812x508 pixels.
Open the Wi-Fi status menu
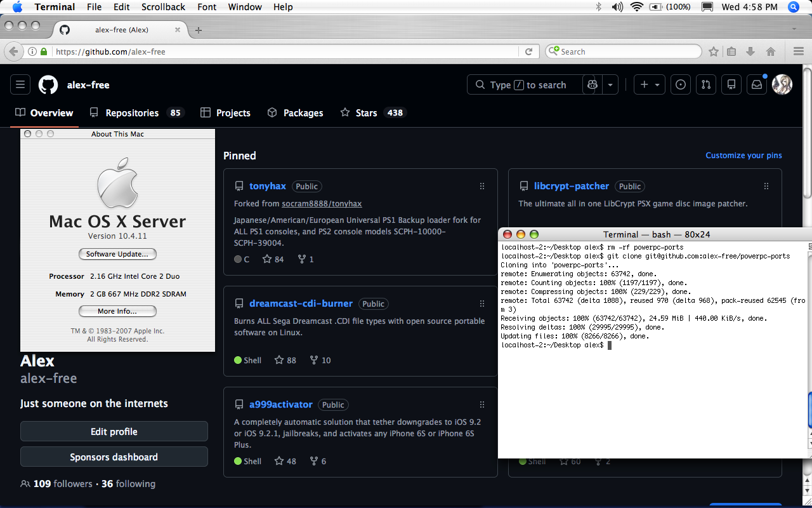(637, 7)
